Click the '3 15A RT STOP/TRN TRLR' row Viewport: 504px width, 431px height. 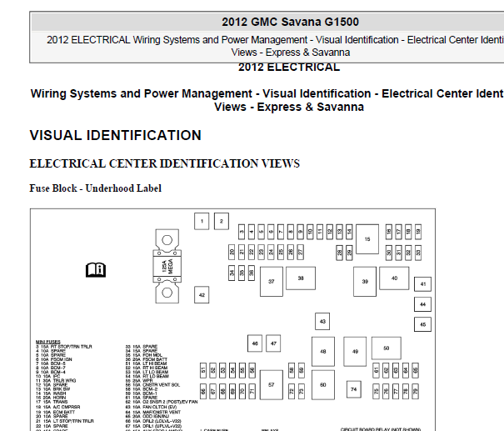click(x=64, y=347)
